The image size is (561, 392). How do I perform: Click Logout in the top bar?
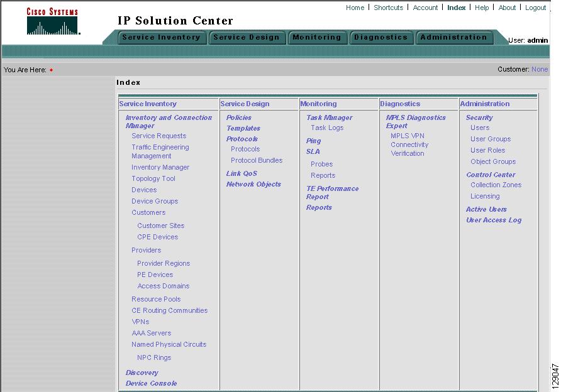tap(535, 8)
